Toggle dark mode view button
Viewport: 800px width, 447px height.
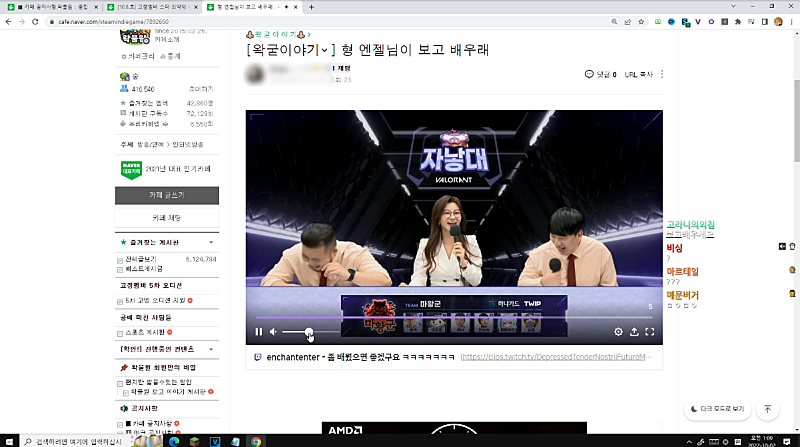coord(717,409)
